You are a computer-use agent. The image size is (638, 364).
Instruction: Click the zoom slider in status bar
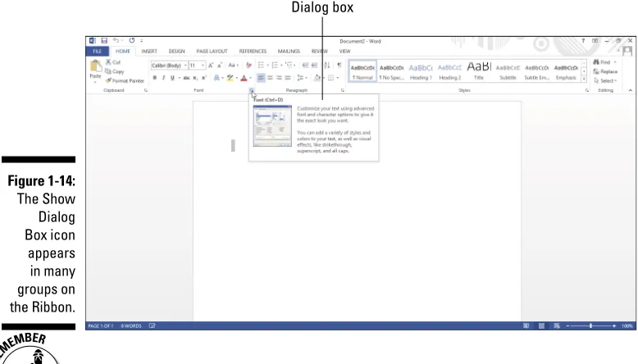(590, 325)
